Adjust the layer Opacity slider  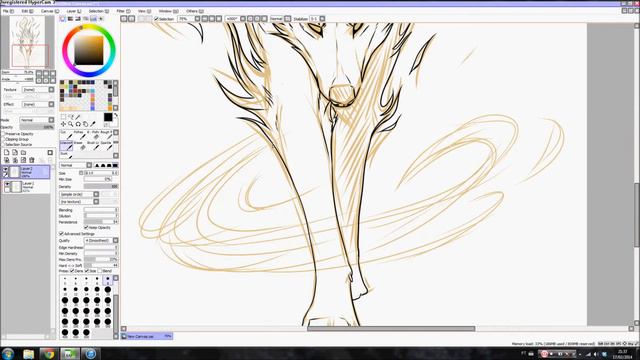point(37,127)
